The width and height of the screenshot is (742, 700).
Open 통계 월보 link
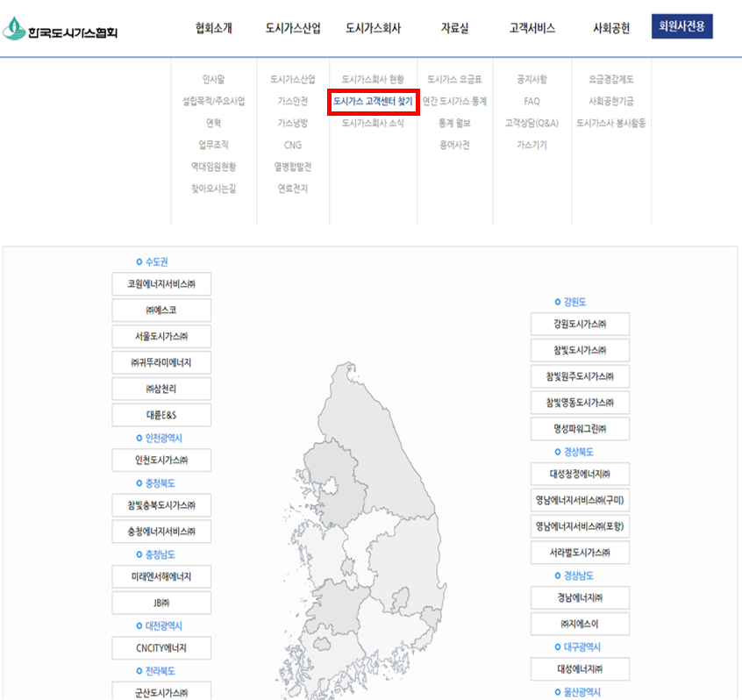click(454, 123)
